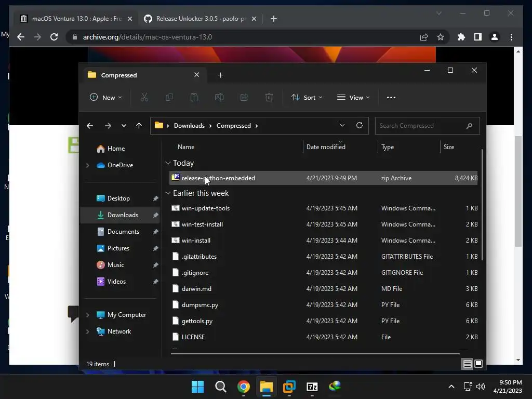Expand Network in navigation pane
The width and height of the screenshot is (532, 399).
click(x=87, y=331)
